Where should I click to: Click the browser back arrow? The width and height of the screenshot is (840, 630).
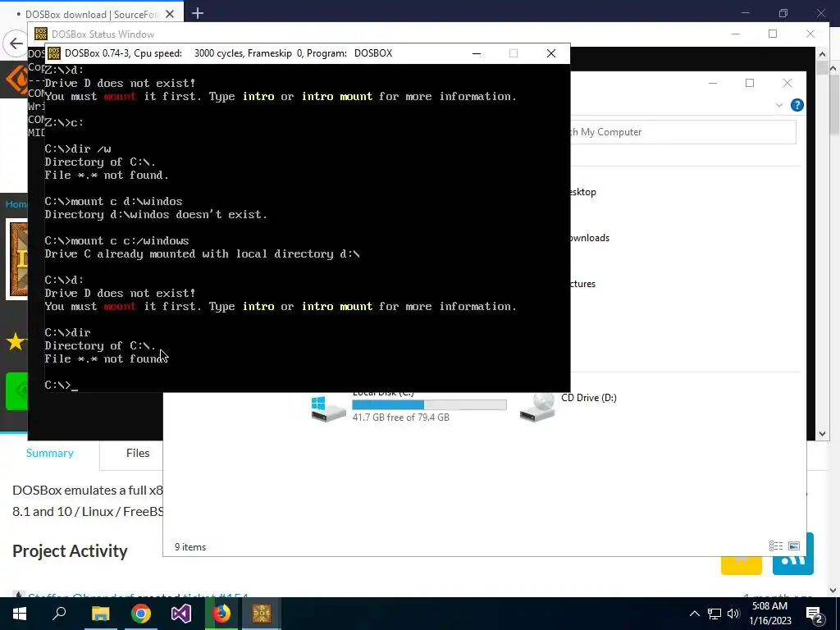(16, 43)
